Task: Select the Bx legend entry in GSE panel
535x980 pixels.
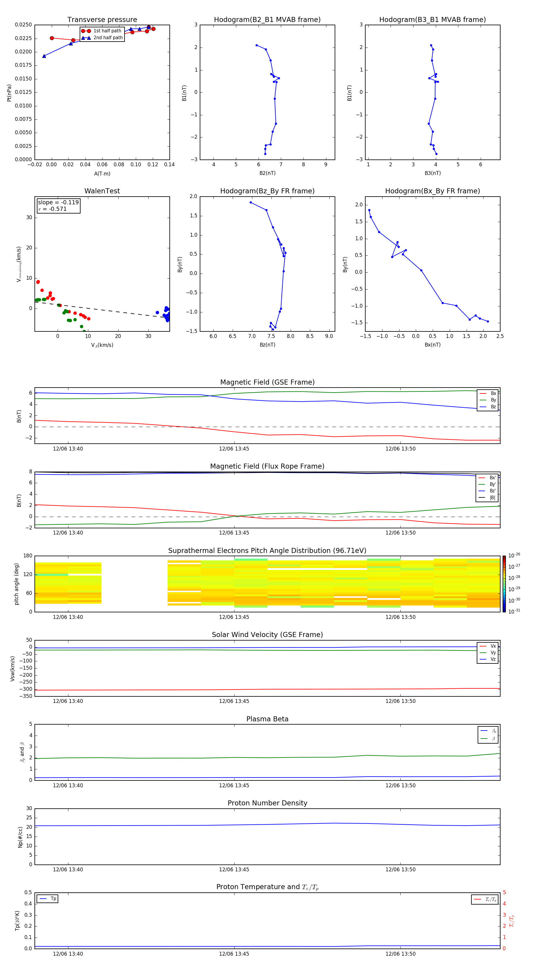Action: pyautogui.click(x=488, y=393)
